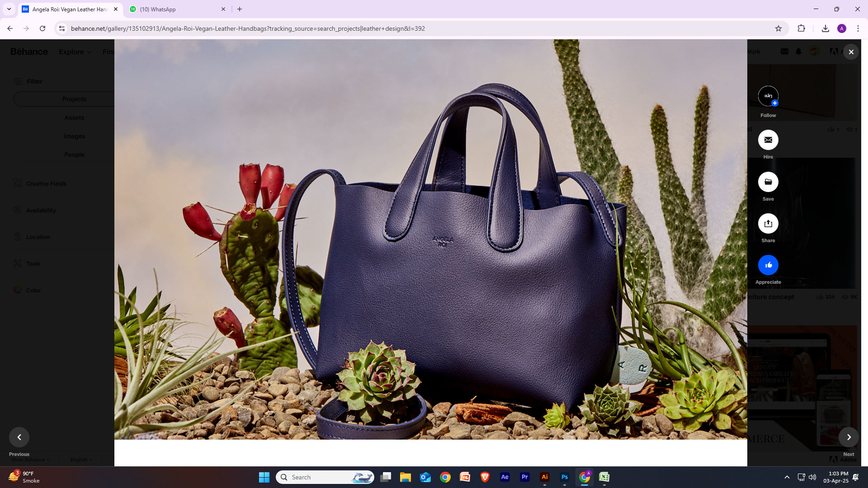
Task: Open a new browser tab
Action: [x=240, y=9]
